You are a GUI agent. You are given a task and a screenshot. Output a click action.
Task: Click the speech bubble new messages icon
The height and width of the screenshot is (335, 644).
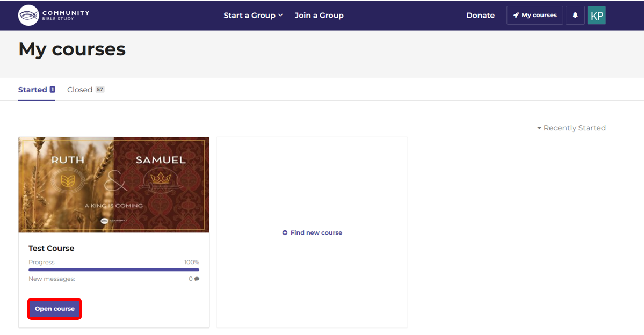(197, 279)
